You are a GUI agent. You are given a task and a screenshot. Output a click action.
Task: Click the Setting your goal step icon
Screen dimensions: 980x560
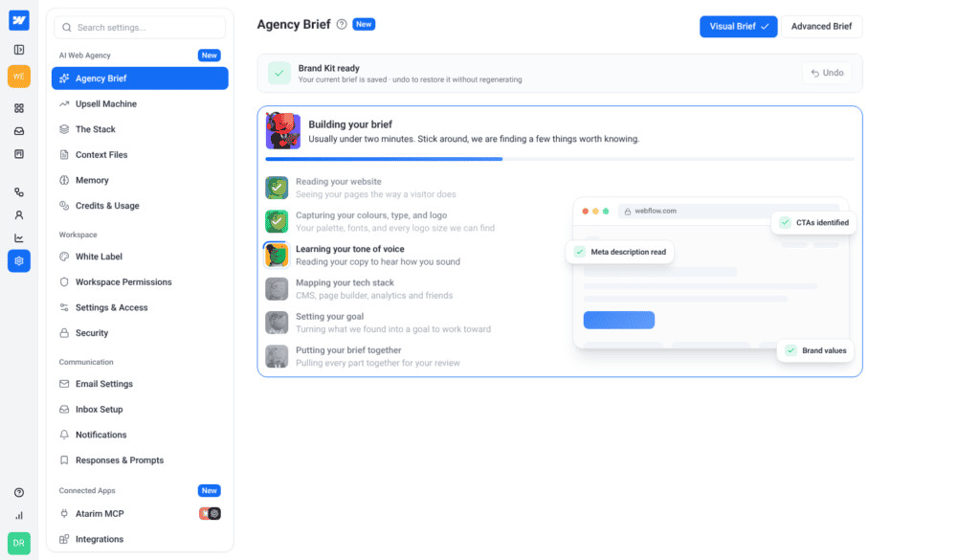pos(277,323)
